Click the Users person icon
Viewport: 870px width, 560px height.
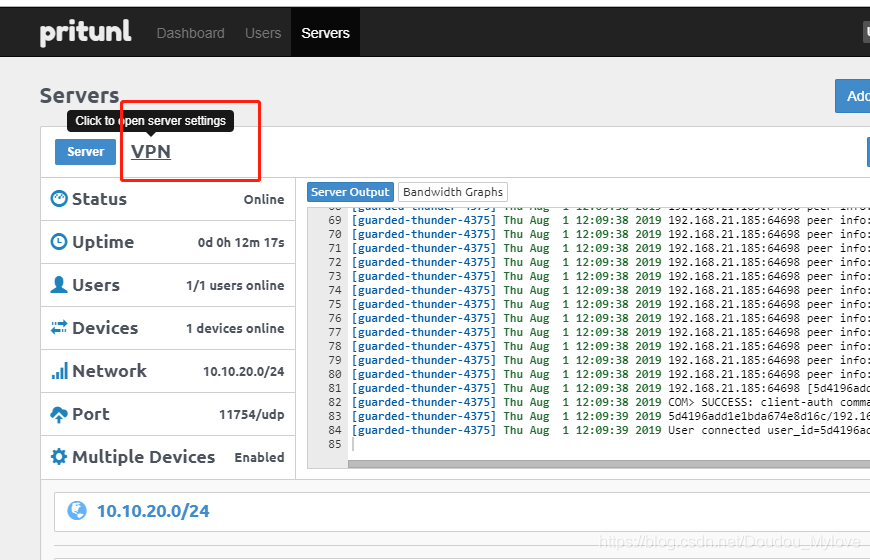pos(59,285)
